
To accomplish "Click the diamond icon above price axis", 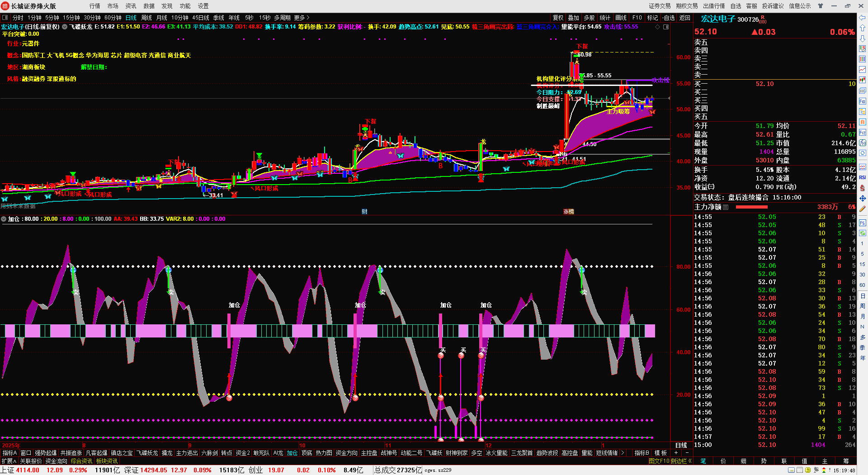I will (657, 27).
